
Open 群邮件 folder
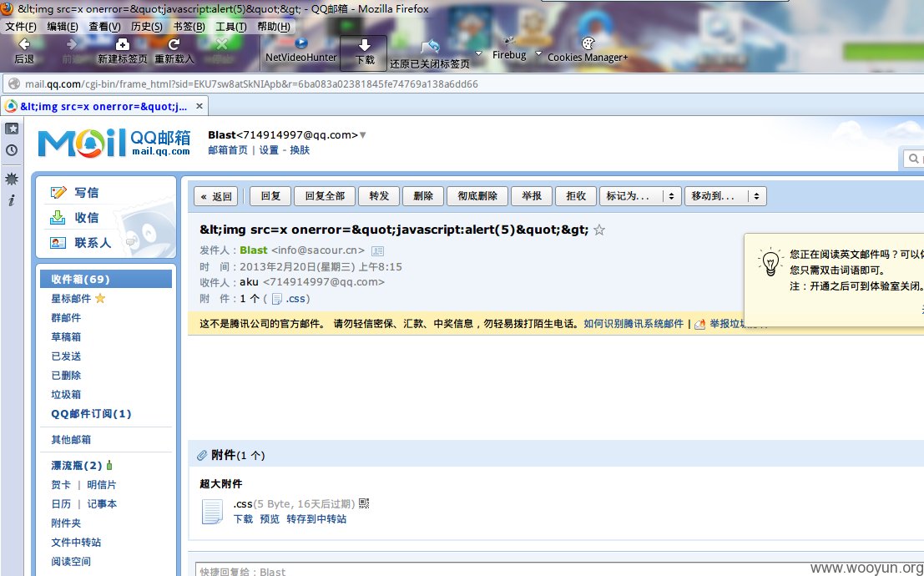(x=66, y=318)
